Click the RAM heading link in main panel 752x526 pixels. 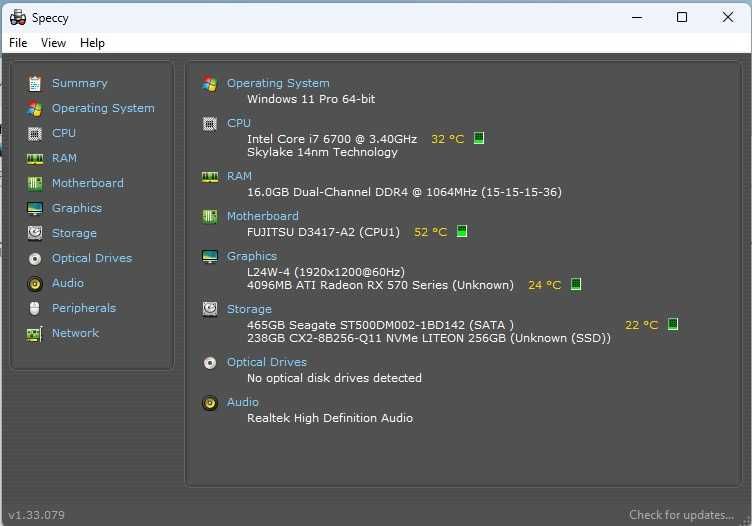(x=239, y=176)
